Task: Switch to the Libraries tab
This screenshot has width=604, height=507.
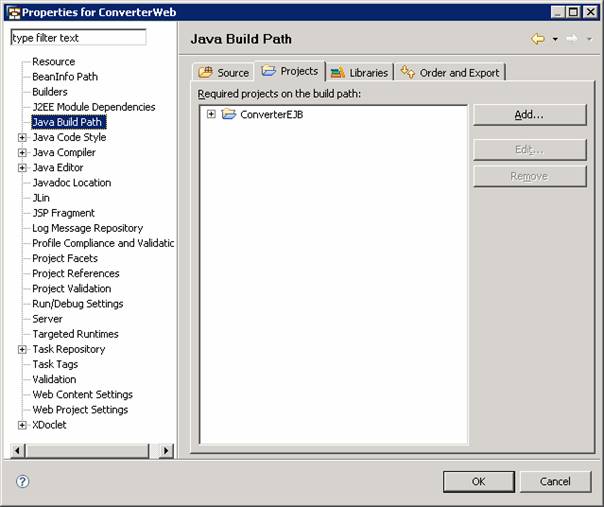Action: pyautogui.click(x=359, y=72)
